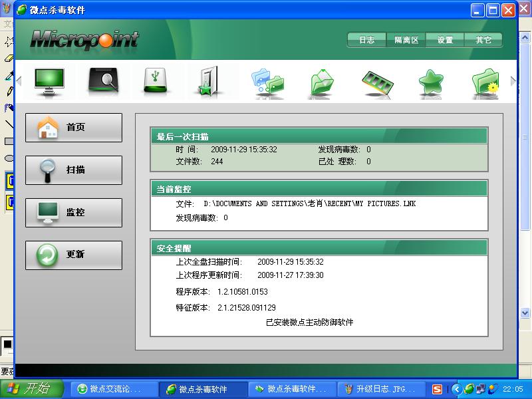Click last scan time 2009-11-29 15:35:32 in 最后一次扫描
This screenshot has width=532, height=399.
pos(244,150)
